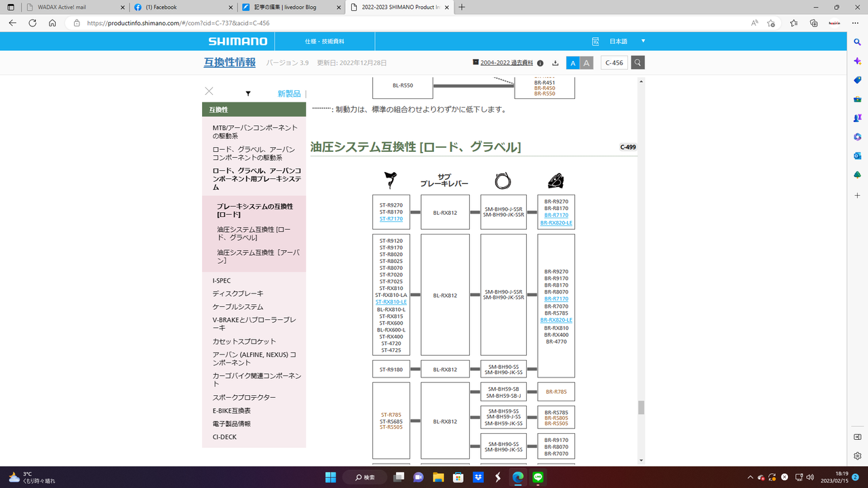Click the ST-RX810-LE link
Screen dimensions: 868x488
click(391, 302)
